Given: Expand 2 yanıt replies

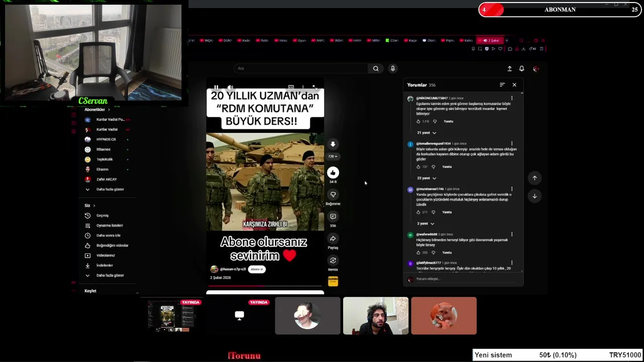Looking at the screenshot, I should (426, 223).
